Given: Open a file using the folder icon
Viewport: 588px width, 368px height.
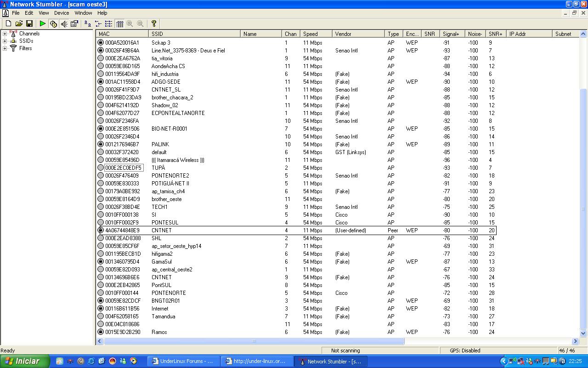Looking at the screenshot, I should [19, 23].
